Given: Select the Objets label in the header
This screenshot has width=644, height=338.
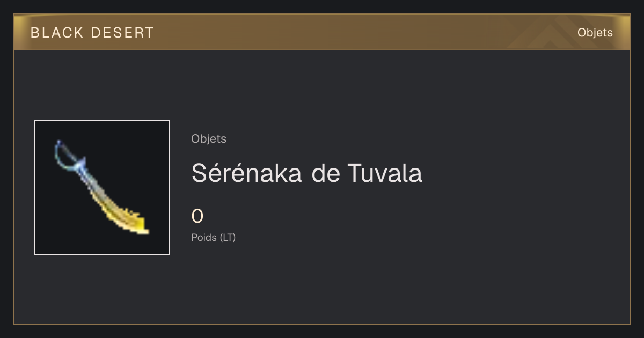Looking at the screenshot, I should point(595,33).
